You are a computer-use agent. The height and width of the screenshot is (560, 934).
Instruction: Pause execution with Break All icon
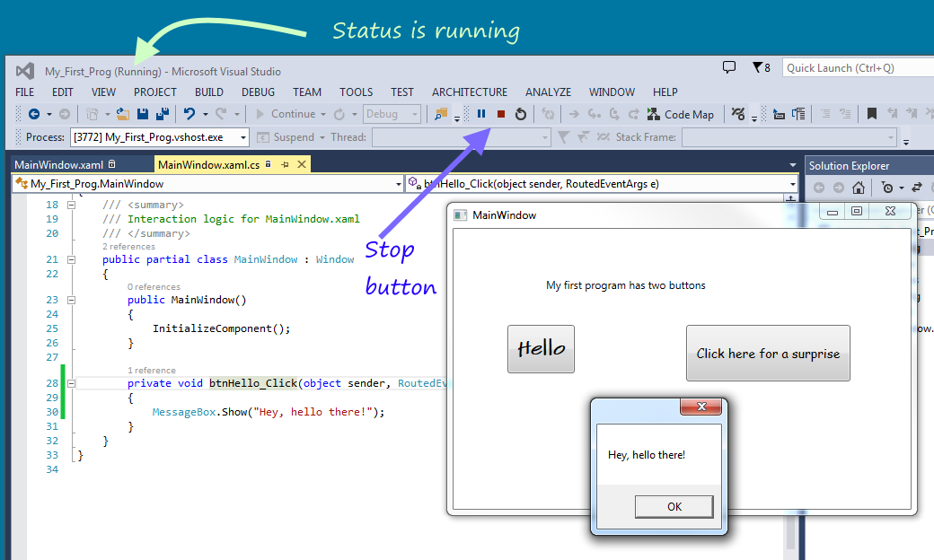481,114
